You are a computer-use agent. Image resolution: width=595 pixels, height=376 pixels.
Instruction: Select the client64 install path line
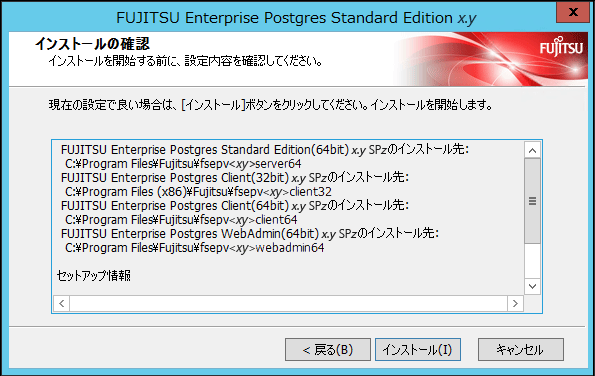[181, 220]
